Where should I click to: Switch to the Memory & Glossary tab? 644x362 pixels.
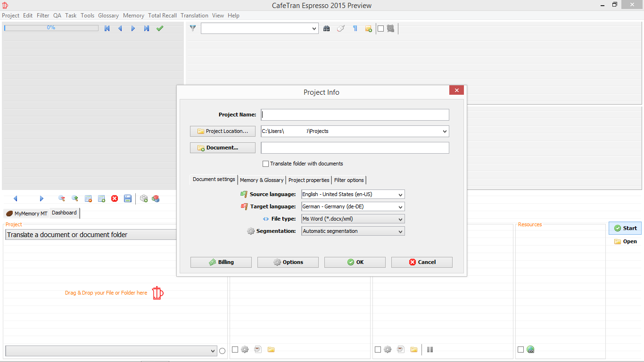pos(262,180)
